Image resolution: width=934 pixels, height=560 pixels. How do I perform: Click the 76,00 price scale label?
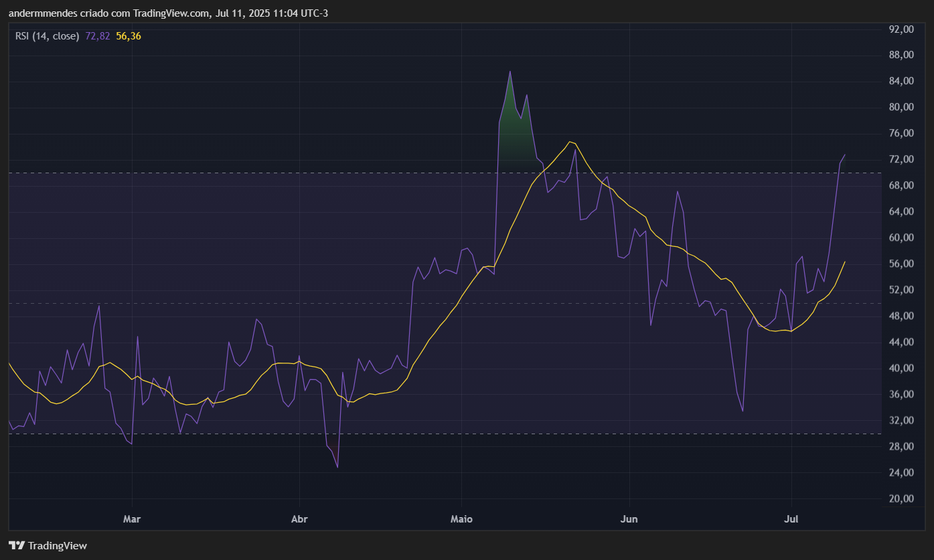click(901, 133)
